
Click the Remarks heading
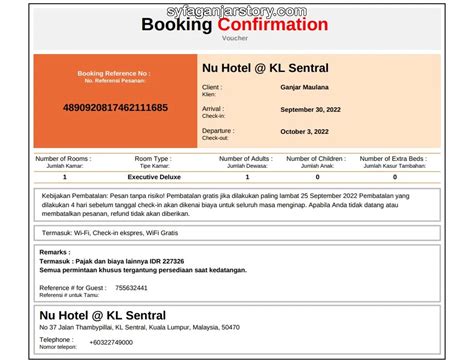coord(55,252)
